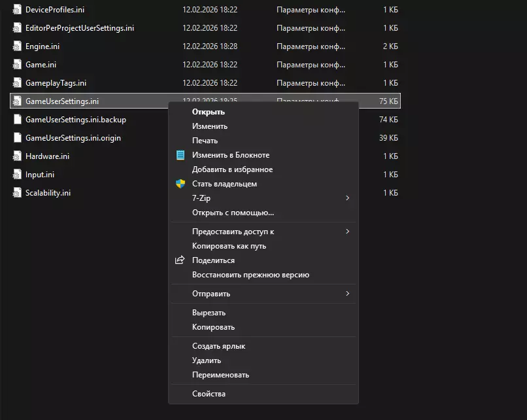
Task: Select Переименовать in the context menu
Action: point(220,375)
